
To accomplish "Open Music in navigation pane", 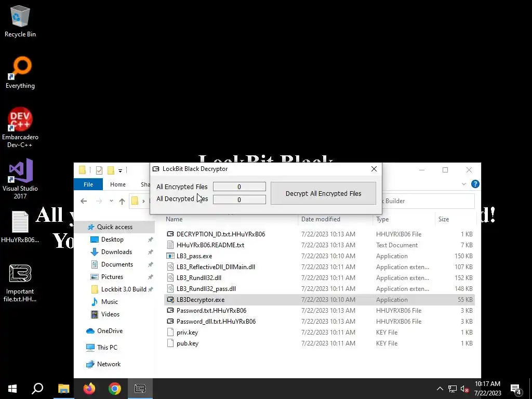I will click(x=109, y=302).
